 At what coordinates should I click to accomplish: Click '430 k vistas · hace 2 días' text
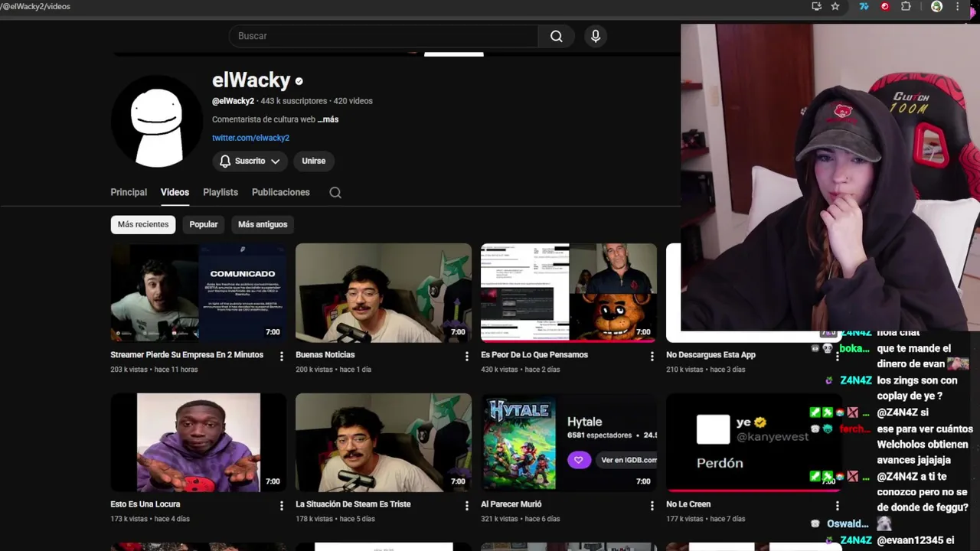tap(521, 370)
